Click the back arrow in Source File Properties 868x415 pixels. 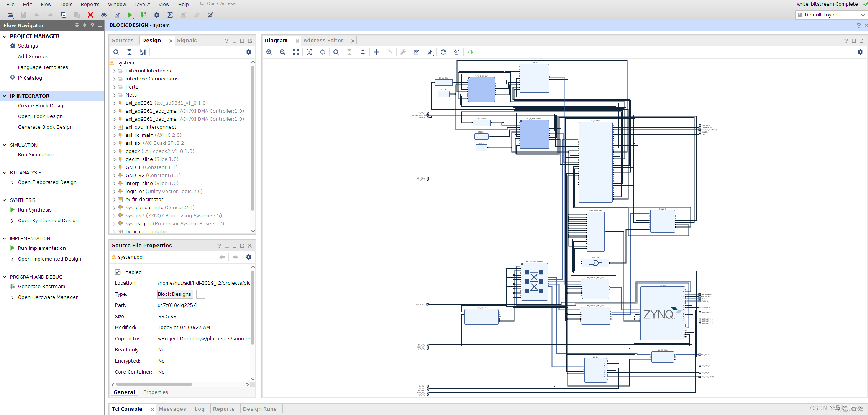tap(222, 257)
